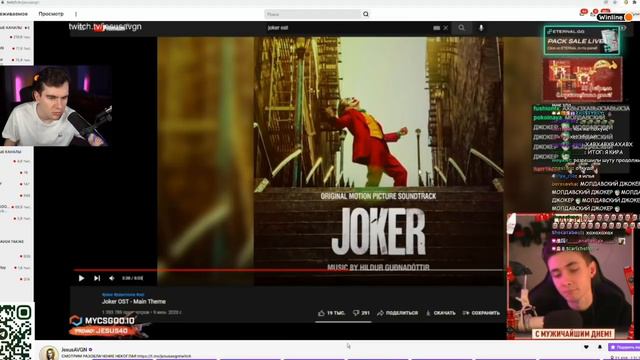Click the Скачать download button

[x=440, y=313]
